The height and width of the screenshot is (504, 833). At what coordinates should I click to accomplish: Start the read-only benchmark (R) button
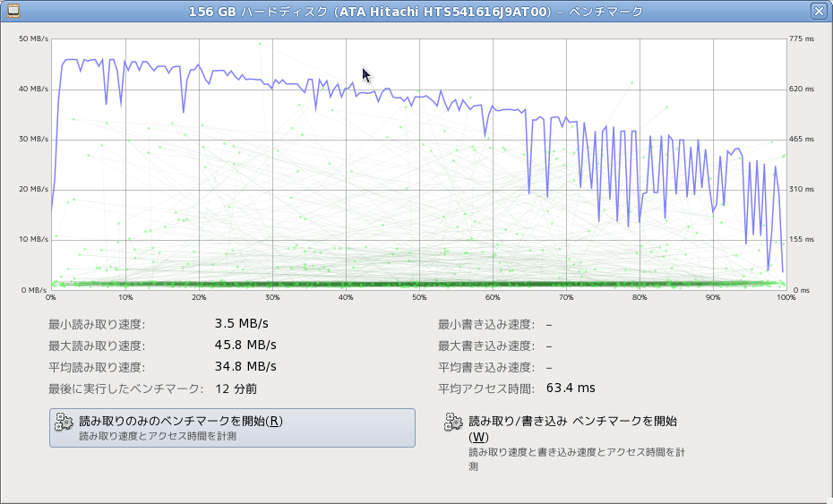pos(232,428)
